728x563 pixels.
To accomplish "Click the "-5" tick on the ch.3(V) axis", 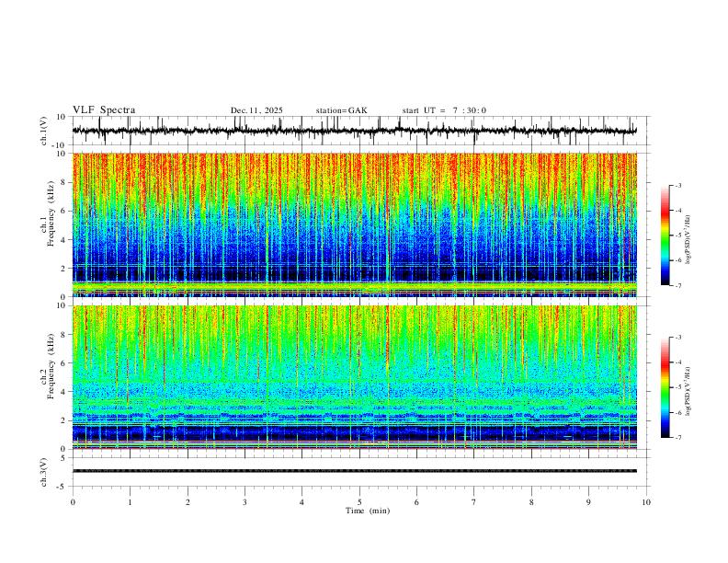I will 63,487.
